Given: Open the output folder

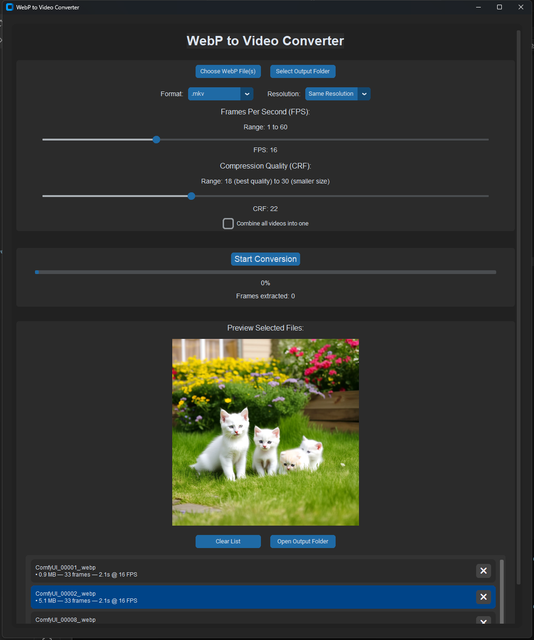Looking at the screenshot, I should pyautogui.click(x=303, y=542).
